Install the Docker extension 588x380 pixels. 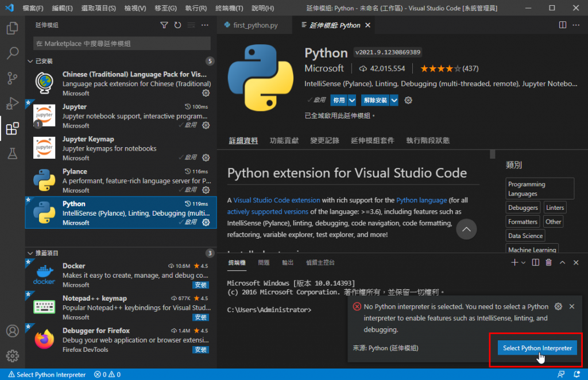200,285
